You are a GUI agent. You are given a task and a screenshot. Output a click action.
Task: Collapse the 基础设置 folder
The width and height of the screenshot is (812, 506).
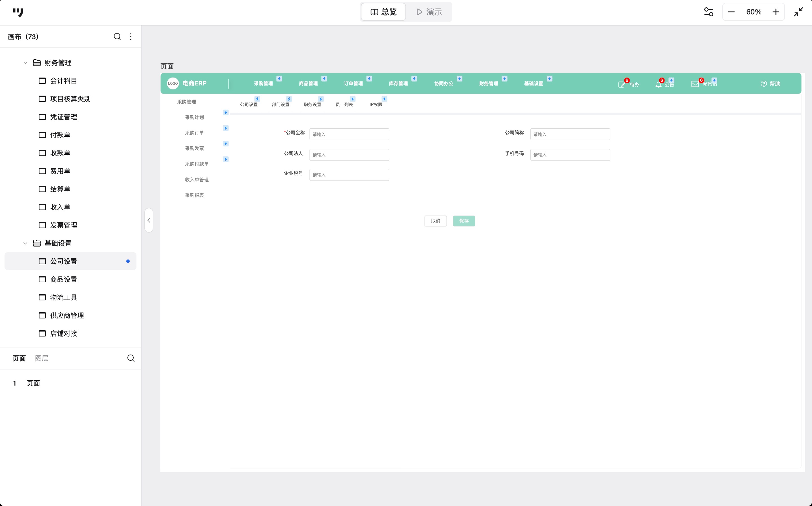click(x=25, y=243)
